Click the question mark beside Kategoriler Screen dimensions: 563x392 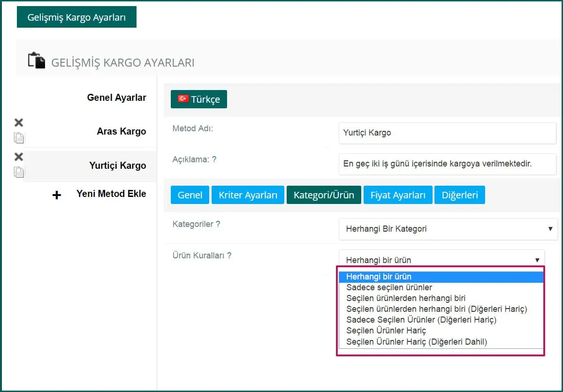tap(218, 224)
